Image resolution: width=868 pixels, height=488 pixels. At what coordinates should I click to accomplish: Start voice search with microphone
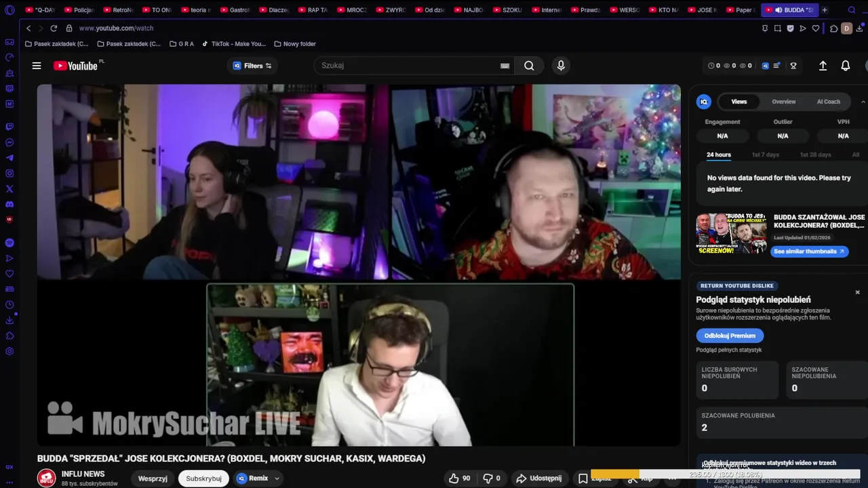[x=561, y=66]
